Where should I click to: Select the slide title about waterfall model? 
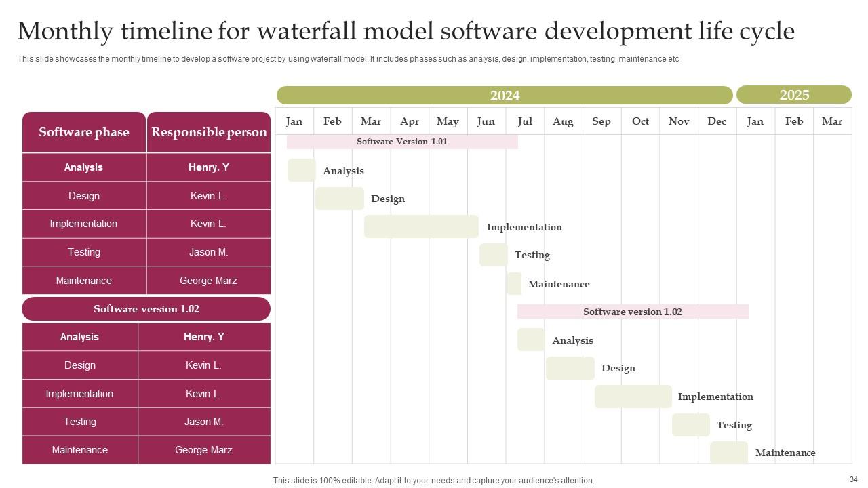coord(406,31)
